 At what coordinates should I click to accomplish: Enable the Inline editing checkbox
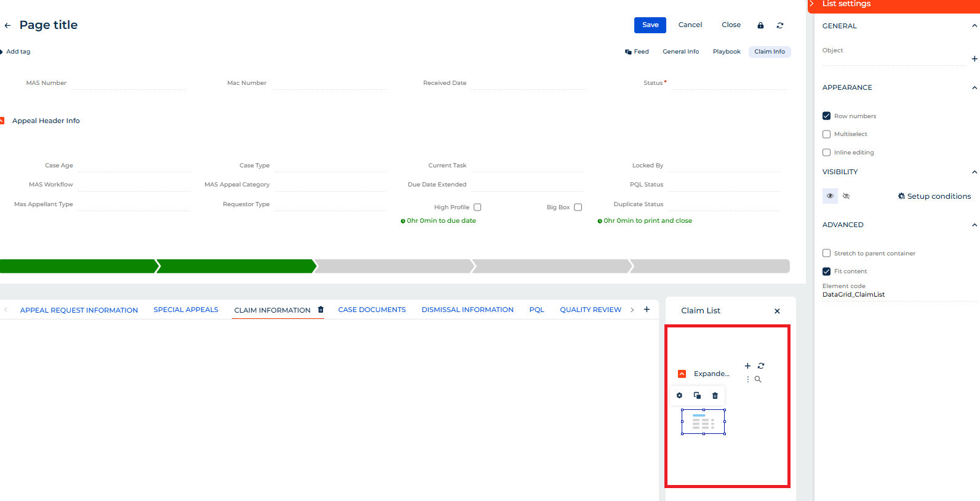pyautogui.click(x=827, y=153)
